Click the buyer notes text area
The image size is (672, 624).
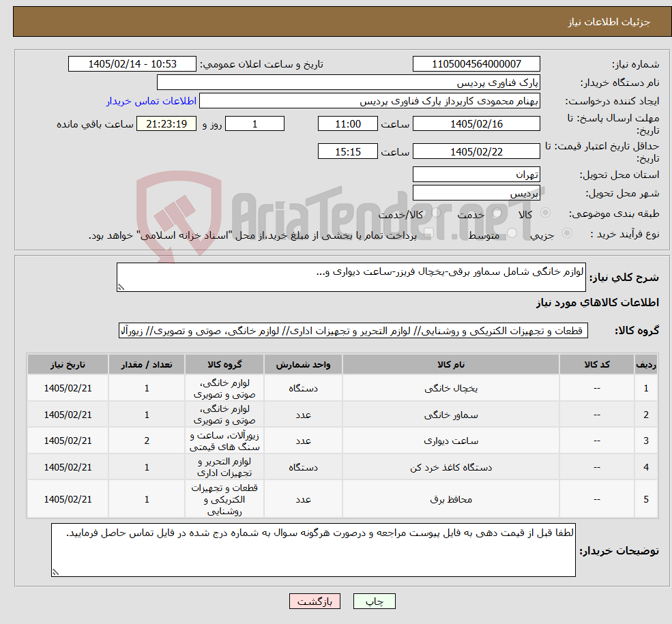coord(313,550)
